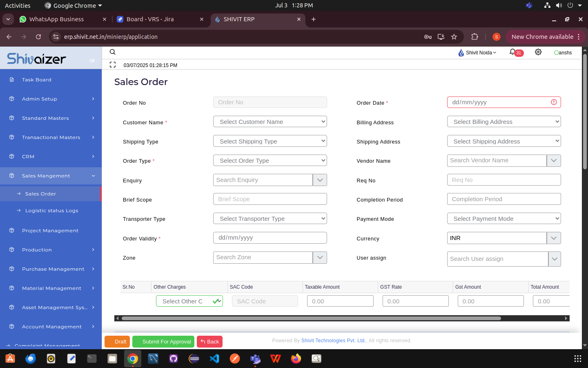Screen dimensions: 588x368
Task: Open the Select Payment Mode dropdown
Action: (x=504, y=219)
